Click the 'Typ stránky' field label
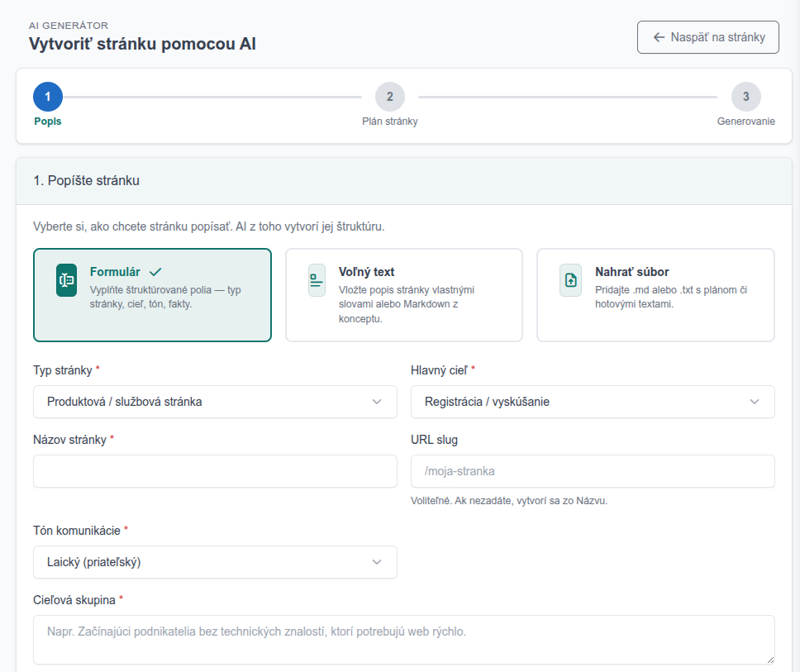Image resolution: width=800 pixels, height=672 pixels. pos(63,370)
